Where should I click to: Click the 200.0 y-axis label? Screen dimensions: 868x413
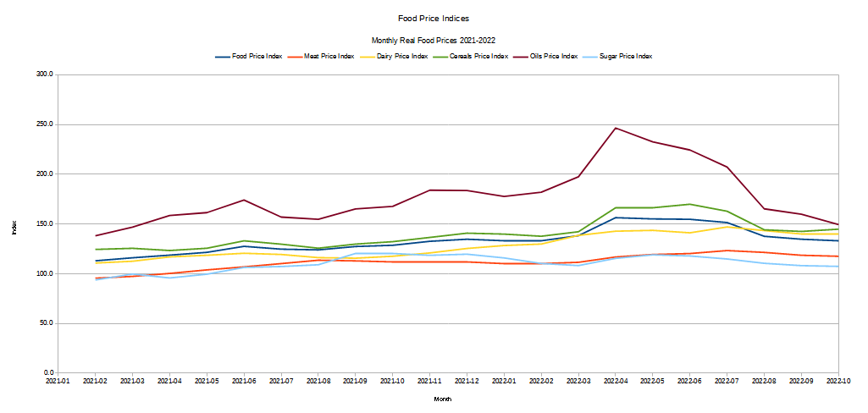[45, 174]
